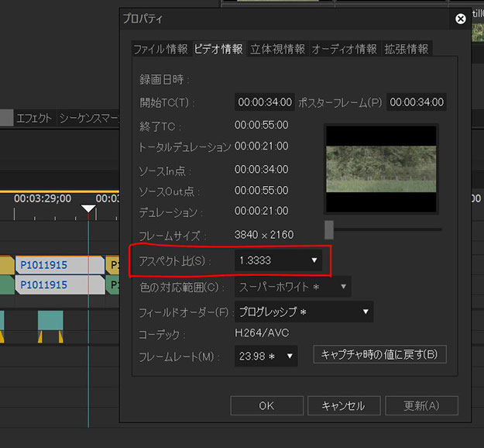Open the フレームレート 23.98 dropdown
Viewport: 484px width, 448px height.
pos(266,356)
